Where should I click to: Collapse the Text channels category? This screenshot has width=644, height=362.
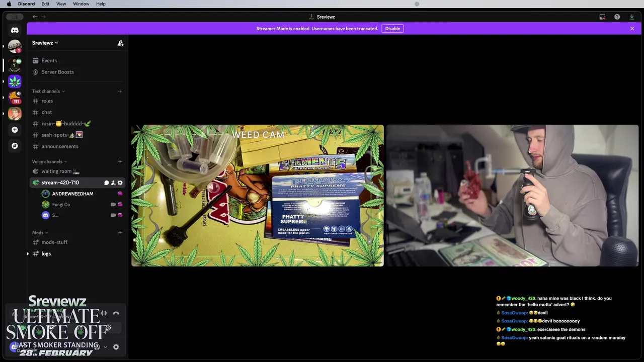[48, 91]
